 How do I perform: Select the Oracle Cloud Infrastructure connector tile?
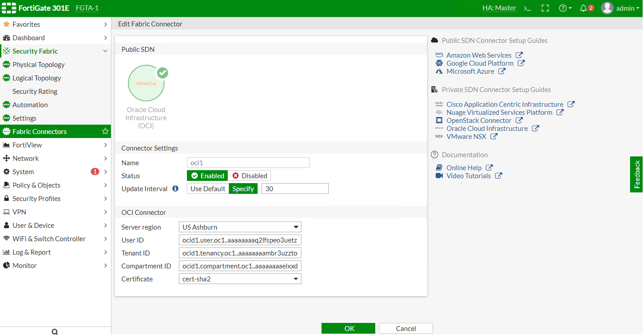146,83
